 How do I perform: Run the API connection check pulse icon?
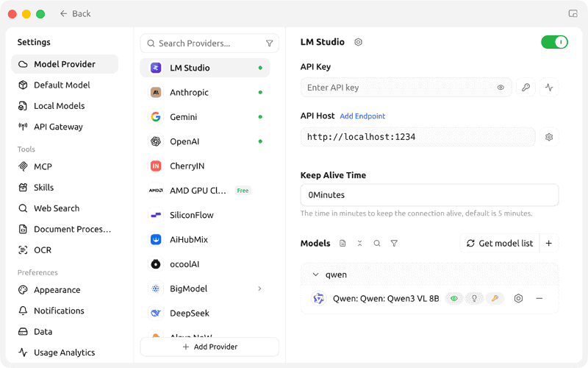point(549,88)
